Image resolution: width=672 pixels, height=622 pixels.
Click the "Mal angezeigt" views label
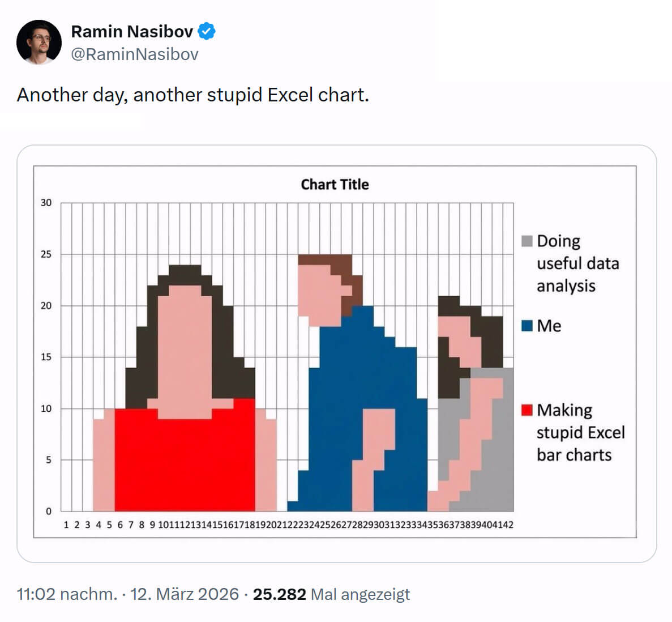[x=361, y=594]
